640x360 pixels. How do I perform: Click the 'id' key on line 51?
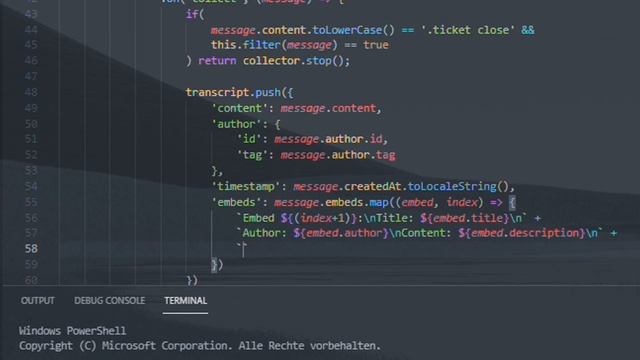tap(249, 139)
